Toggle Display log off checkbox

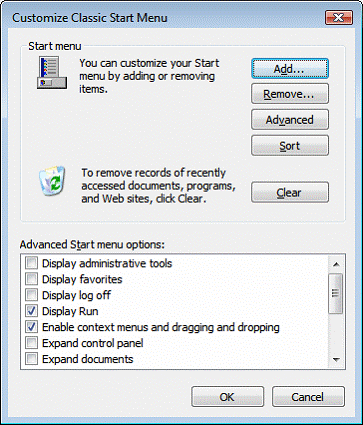pyautogui.click(x=32, y=295)
